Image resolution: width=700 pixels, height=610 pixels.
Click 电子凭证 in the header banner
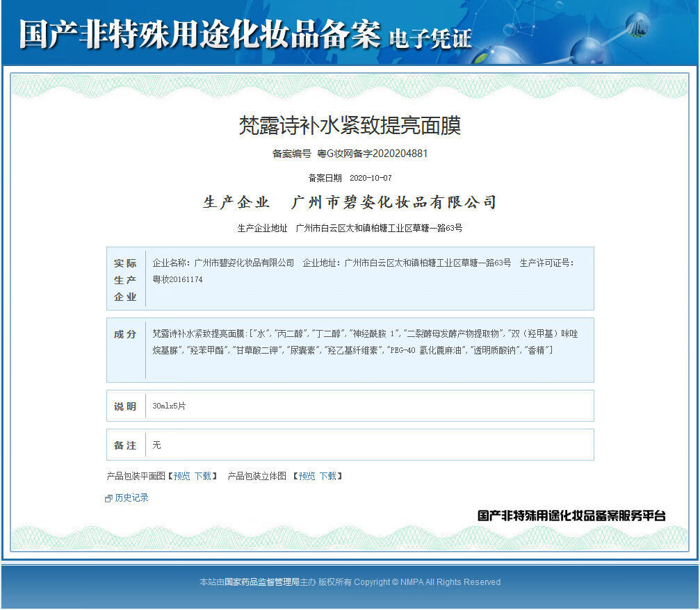pyautogui.click(x=430, y=38)
